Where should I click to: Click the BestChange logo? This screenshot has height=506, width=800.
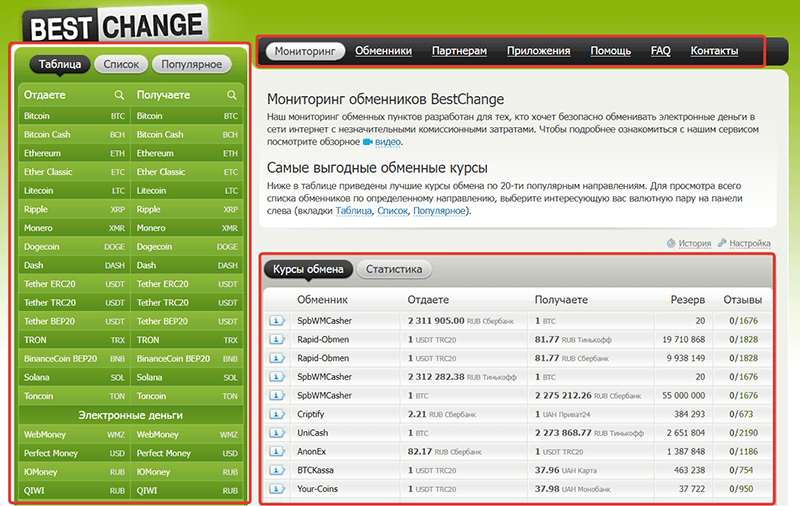[x=116, y=25]
